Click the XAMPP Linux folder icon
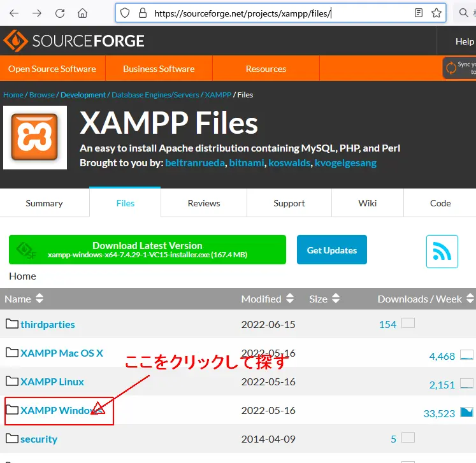476x463 pixels. click(x=12, y=381)
